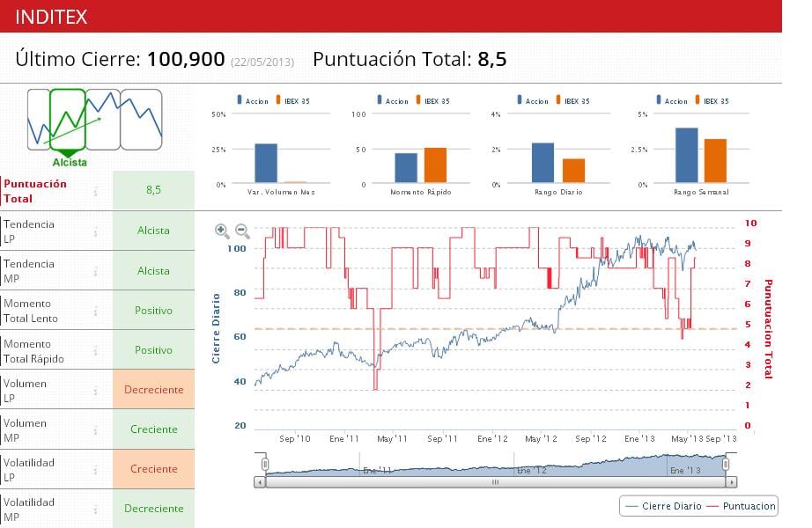This screenshot has height=528, width=812.
Task: Click the orange IBEX 35 bar in Rango Semanal
Action: pos(715,160)
